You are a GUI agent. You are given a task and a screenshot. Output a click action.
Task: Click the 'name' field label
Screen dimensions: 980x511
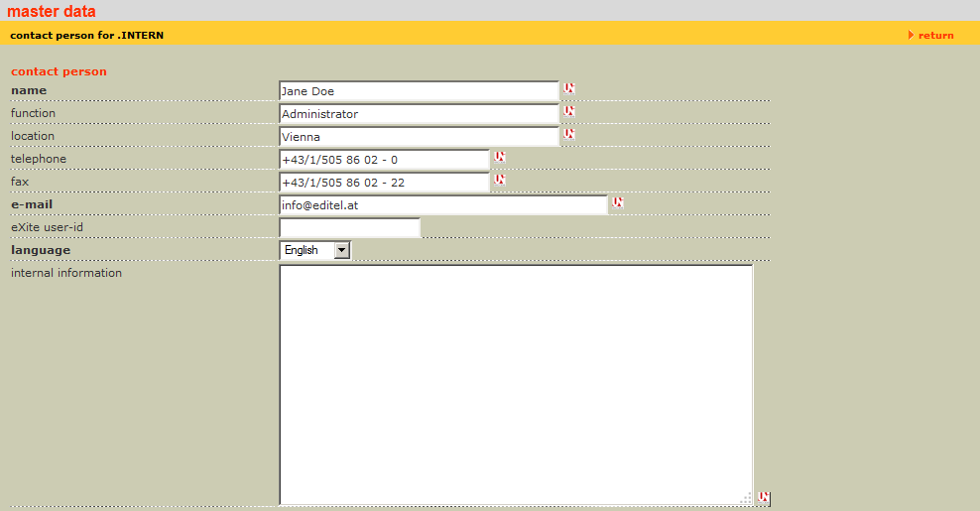pyautogui.click(x=29, y=90)
